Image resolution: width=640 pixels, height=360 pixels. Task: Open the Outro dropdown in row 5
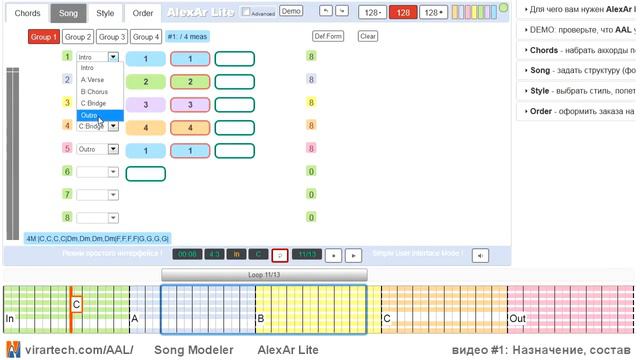coord(113,149)
